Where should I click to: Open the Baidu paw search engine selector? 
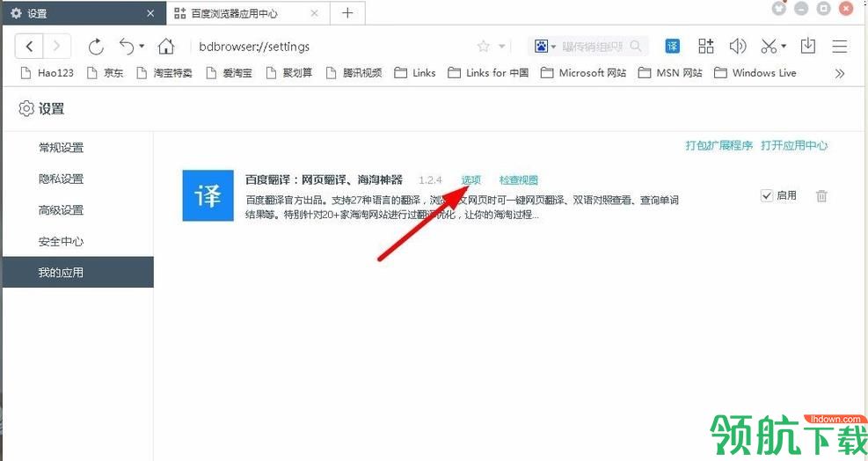[544, 47]
